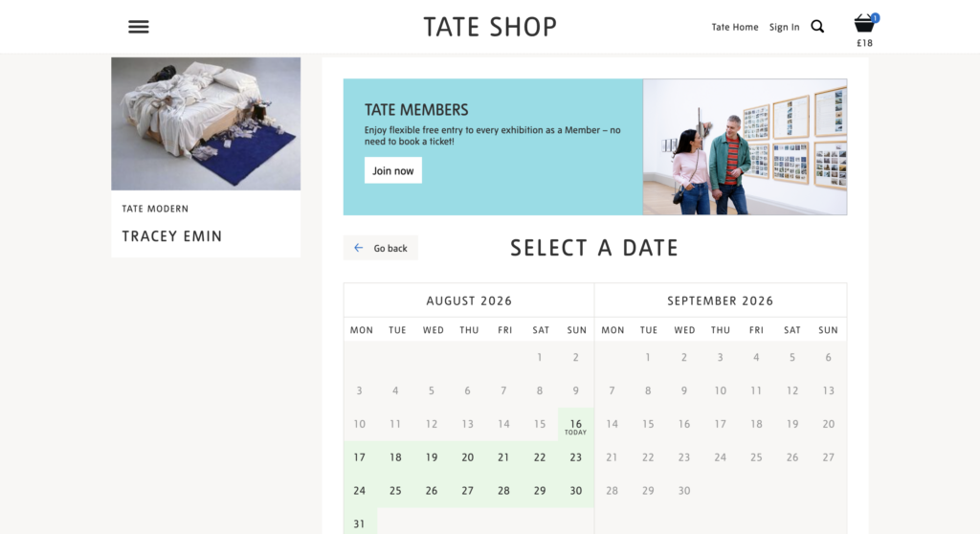Select August 29
Viewport: 980px width, 534px height.
[x=540, y=491]
